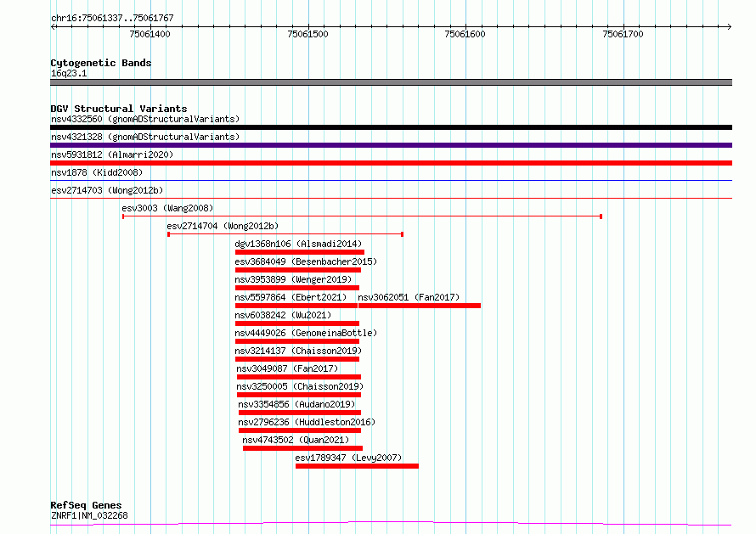Click the black nsv4332560 variant bar

coord(391,127)
